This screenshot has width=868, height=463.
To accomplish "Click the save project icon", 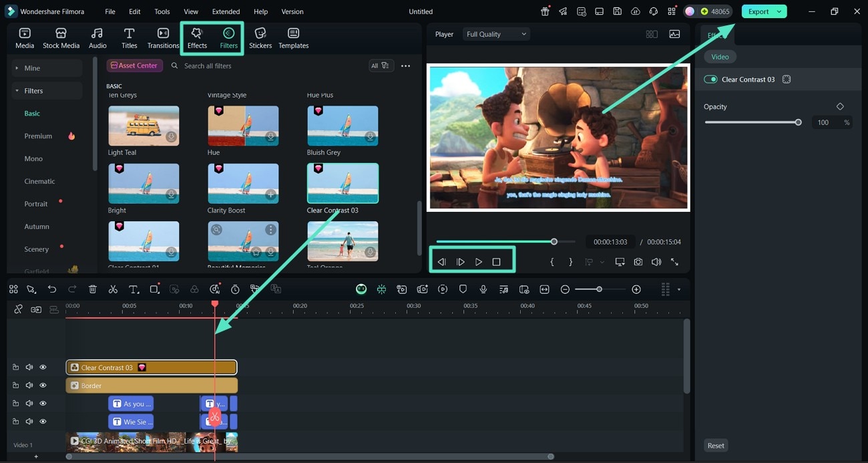I will [618, 11].
